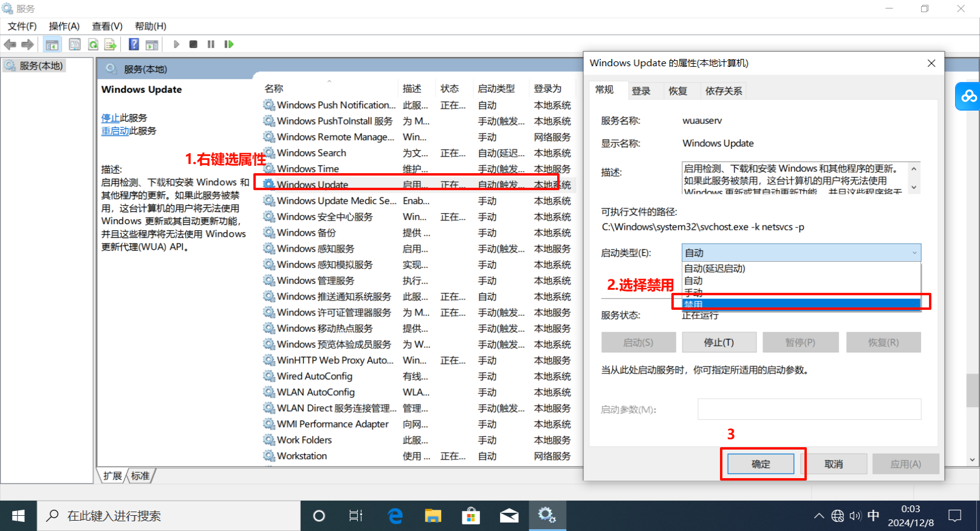The width and height of the screenshot is (980, 531).
Task: Select Windows Update Medic Service row
Action: click(x=419, y=200)
